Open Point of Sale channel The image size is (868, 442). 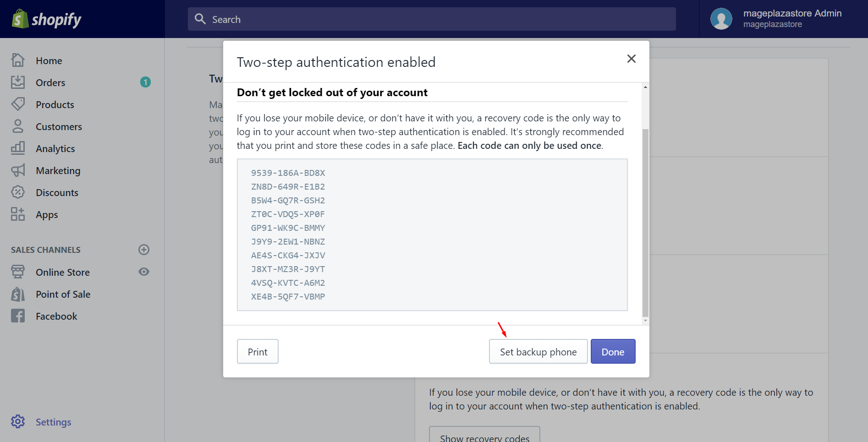(63, 294)
